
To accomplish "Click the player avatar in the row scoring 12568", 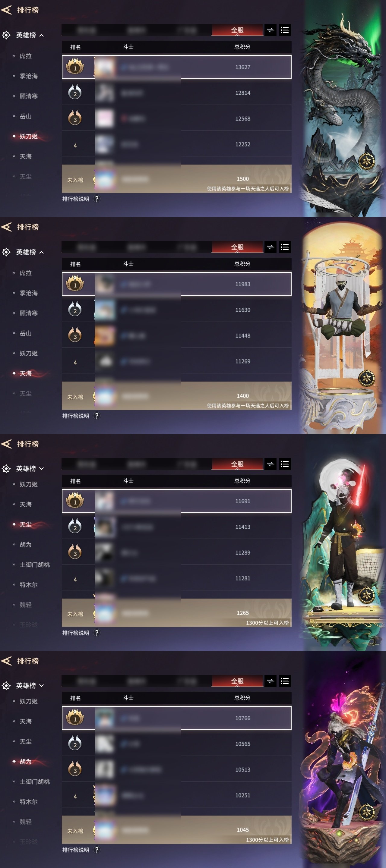I will (x=105, y=119).
